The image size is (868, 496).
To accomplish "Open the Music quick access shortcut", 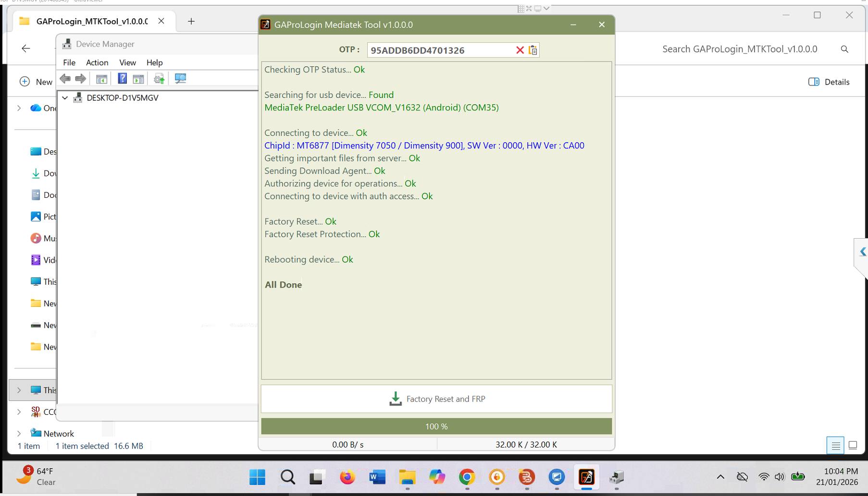I will click(43, 238).
